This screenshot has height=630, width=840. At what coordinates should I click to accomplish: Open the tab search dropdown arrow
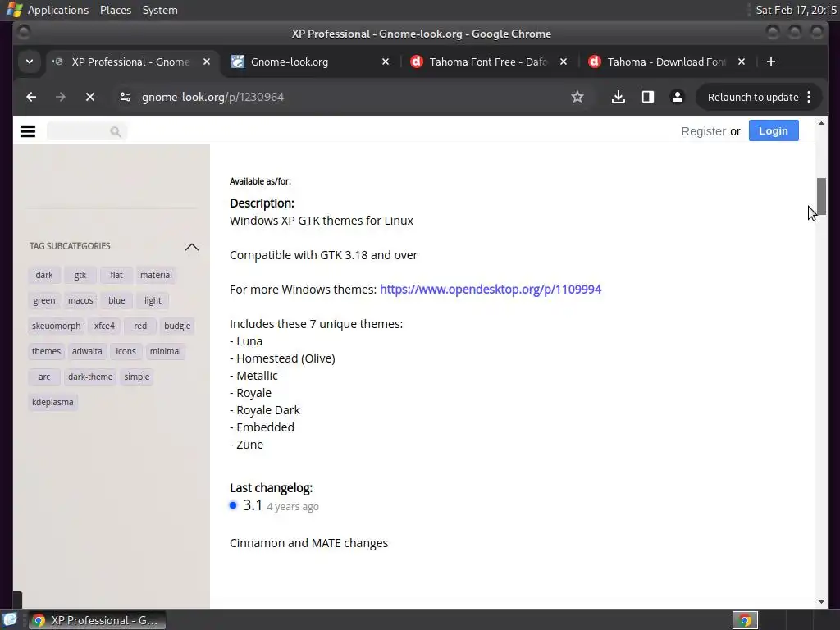coord(30,62)
